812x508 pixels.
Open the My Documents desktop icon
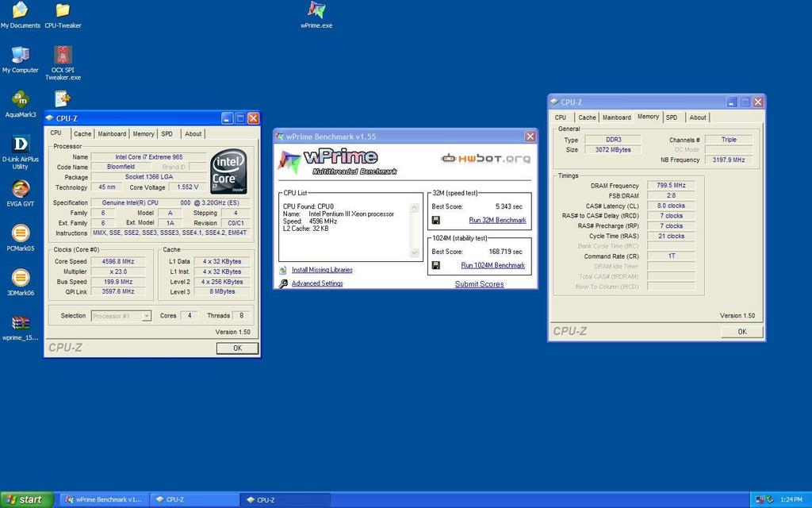pyautogui.click(x=20, y=15)
